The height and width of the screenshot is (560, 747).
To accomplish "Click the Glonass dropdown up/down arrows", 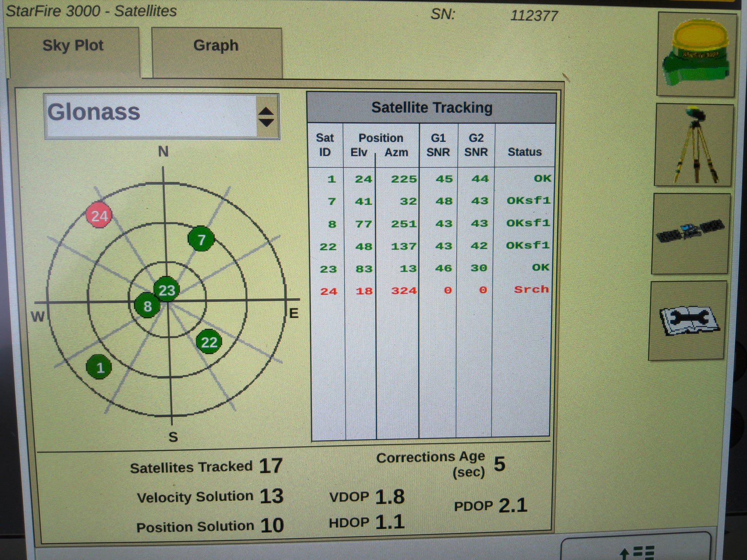I will coord(266,117).
